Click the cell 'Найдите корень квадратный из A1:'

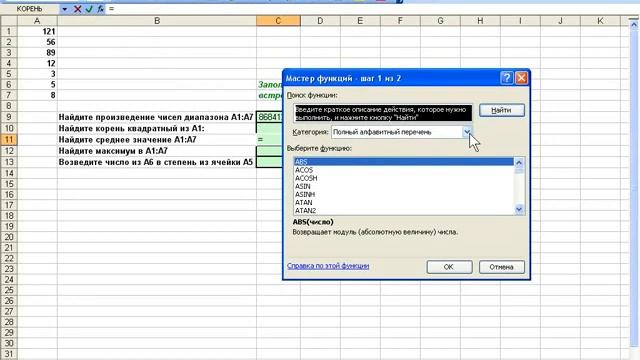click(x=157, y=129)
